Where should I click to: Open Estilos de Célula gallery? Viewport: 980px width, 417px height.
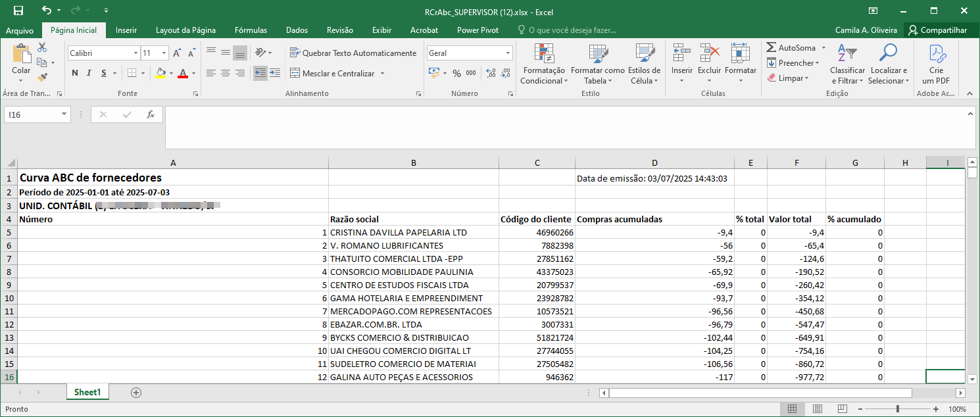(644, 64)
